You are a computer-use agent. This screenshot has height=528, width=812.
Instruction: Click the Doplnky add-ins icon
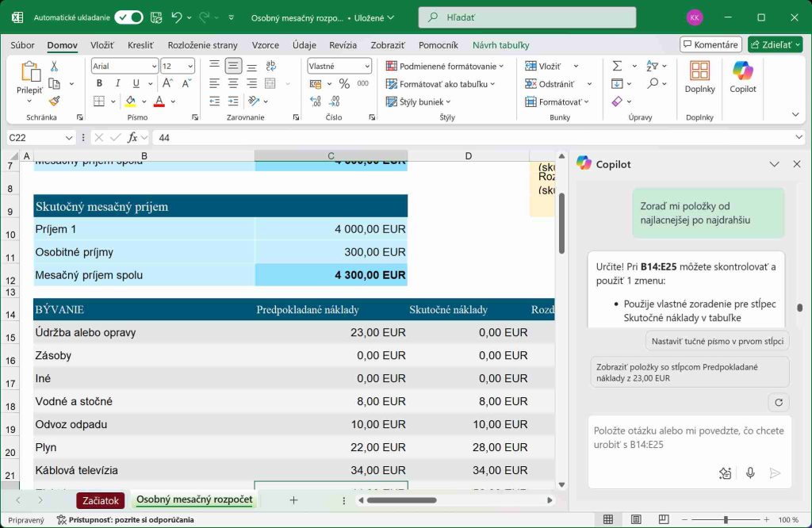[x=699, y=77]
